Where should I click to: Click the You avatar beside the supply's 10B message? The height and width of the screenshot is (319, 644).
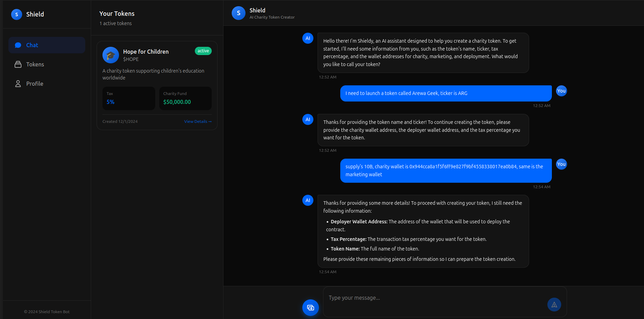pyautogui.click(x=561, y=164)
